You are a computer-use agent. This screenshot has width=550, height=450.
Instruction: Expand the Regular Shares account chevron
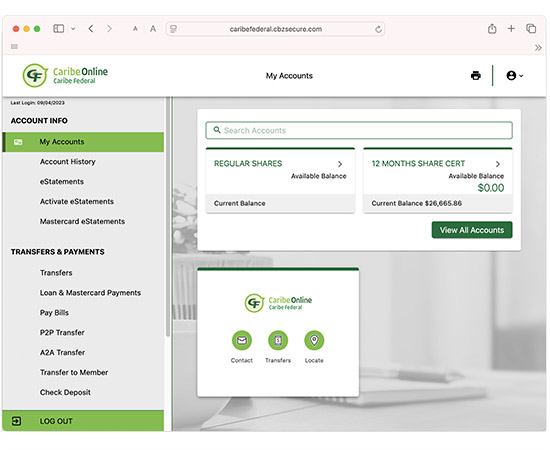[x=340, y=164]
